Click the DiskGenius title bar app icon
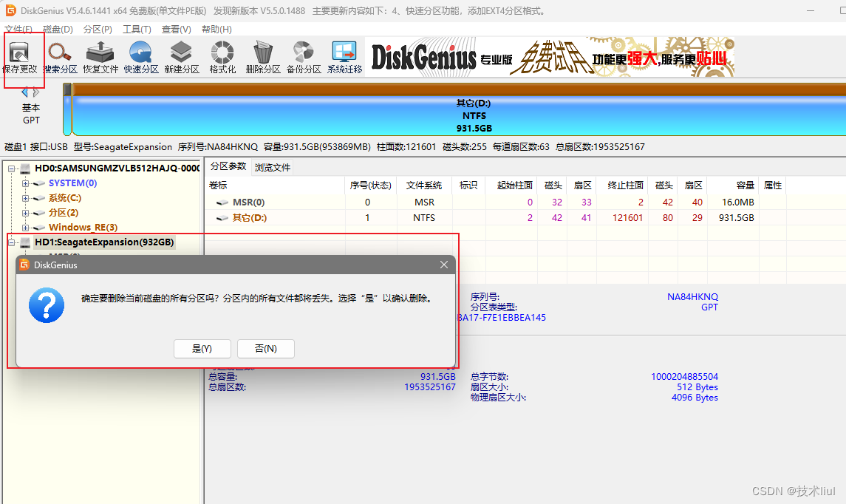Screen dimensions: 846x504 coord(11,10)
